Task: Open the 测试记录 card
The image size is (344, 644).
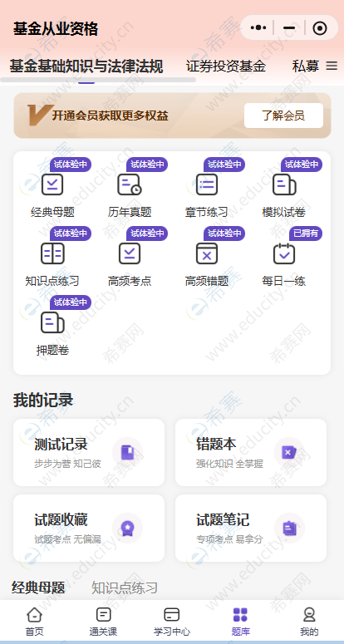Action: point(89,453)
